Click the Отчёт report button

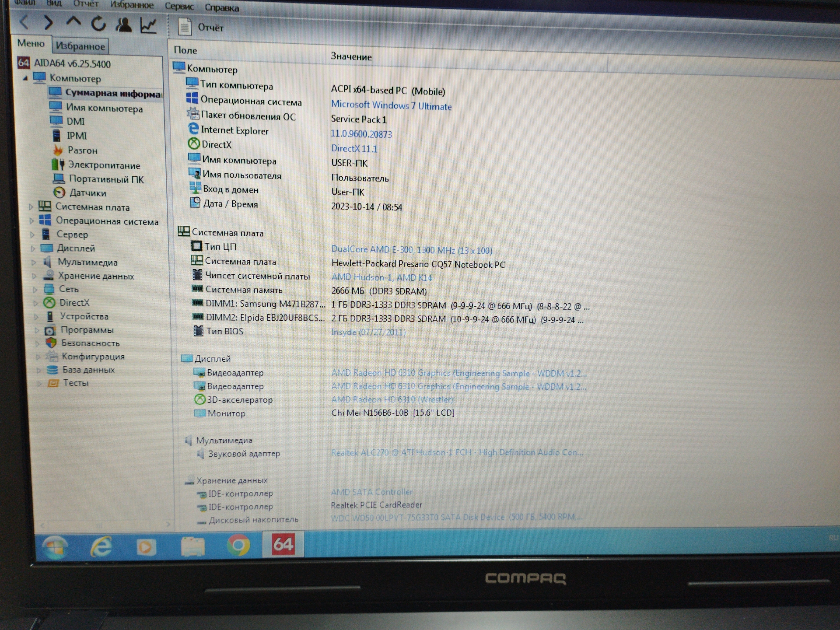(x=201, y=27)
